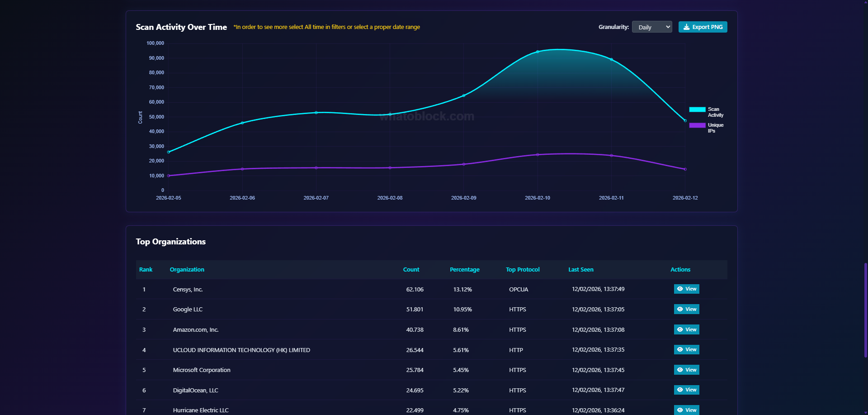
Task: Click the Scan Activity legend label
Action: [x=716, y=112]
